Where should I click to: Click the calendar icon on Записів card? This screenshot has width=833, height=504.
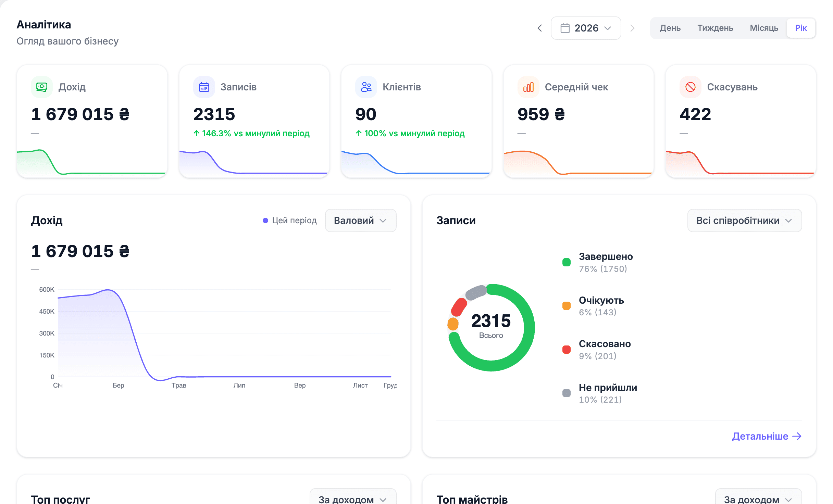[204, 87]
